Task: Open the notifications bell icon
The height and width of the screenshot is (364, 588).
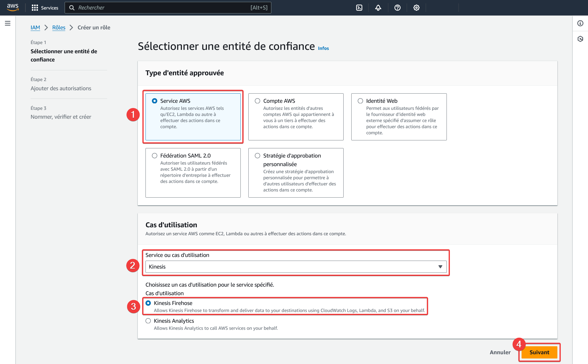Action: (x=378, y=8)
